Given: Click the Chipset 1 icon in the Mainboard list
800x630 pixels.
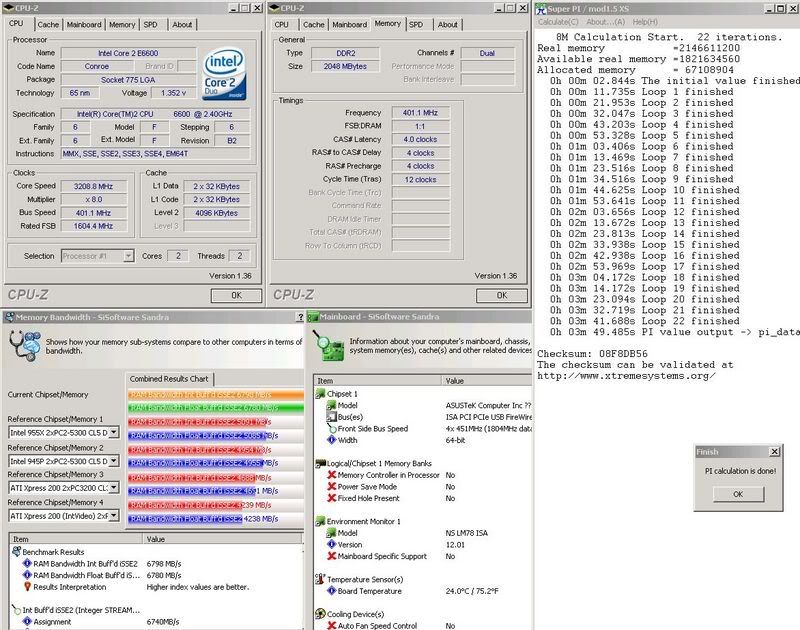Looking at the screenshot, I should click(x=320, y=394).
